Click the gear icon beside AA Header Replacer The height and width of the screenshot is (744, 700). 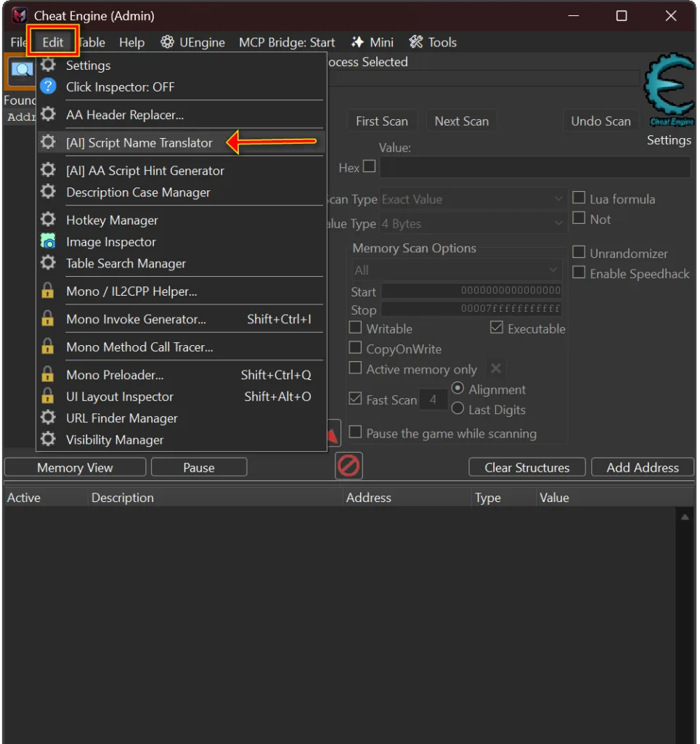pos(48,114)
